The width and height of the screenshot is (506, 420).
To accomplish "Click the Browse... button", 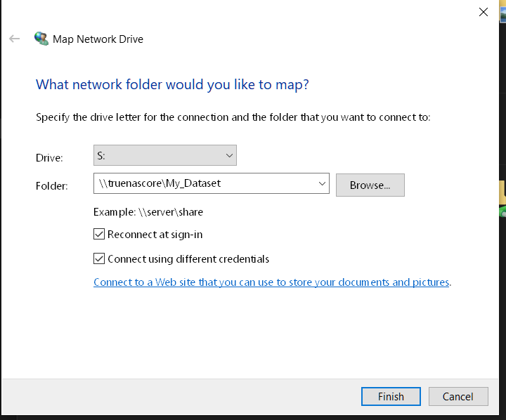I will (x=370, y=185).
